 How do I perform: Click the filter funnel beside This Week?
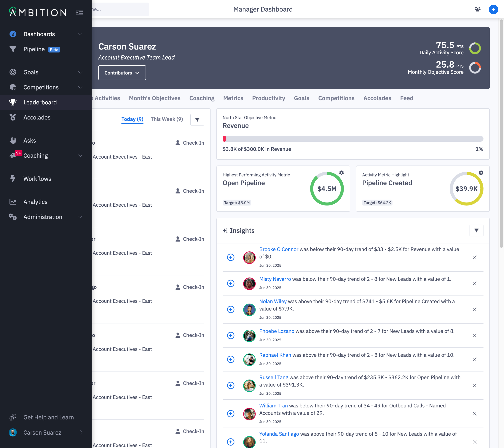197,120
